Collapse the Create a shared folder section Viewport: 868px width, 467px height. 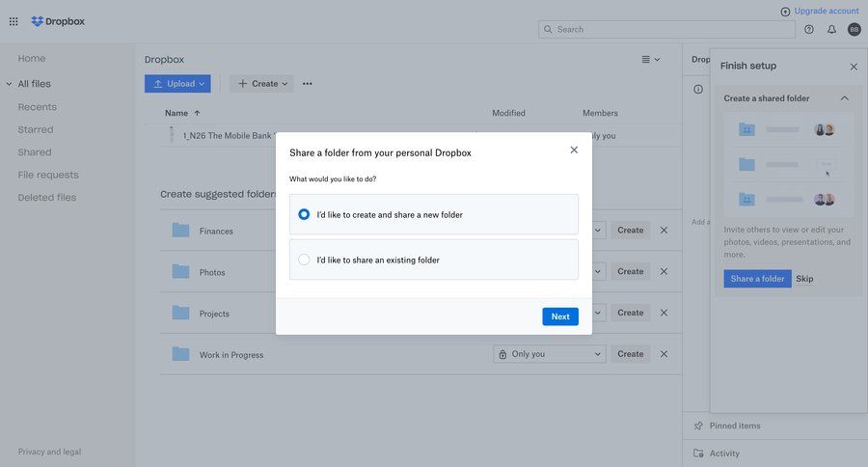click(844, 98)
